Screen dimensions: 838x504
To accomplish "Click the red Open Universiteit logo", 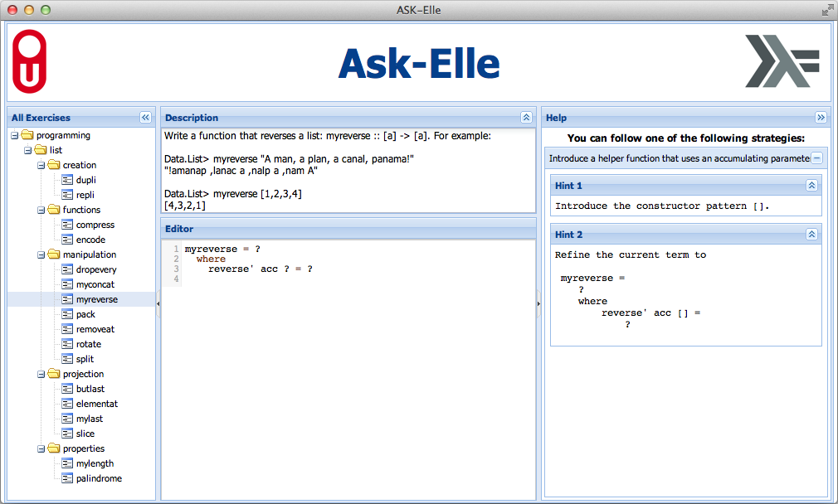I will click(x=29, y=61).
